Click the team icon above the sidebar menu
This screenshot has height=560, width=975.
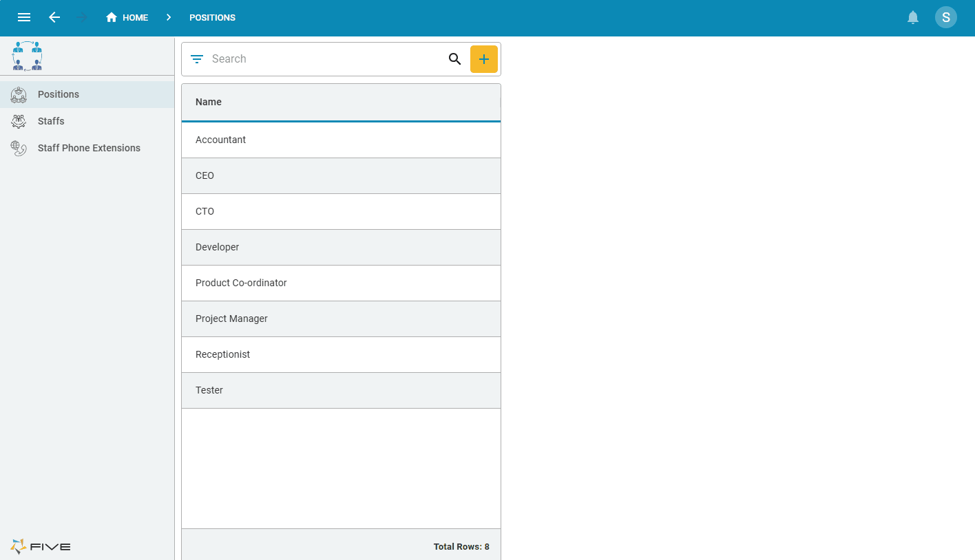pyautogui.click(x=26, y=56)
